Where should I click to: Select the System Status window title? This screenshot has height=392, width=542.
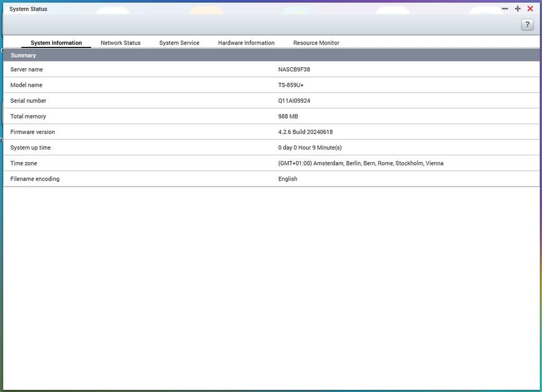click(28, 9)
